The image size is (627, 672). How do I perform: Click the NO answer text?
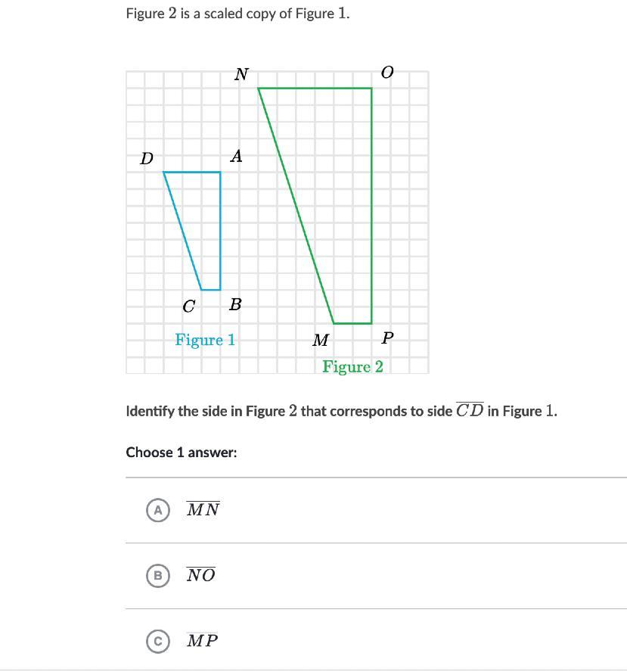tap(201, 575)
